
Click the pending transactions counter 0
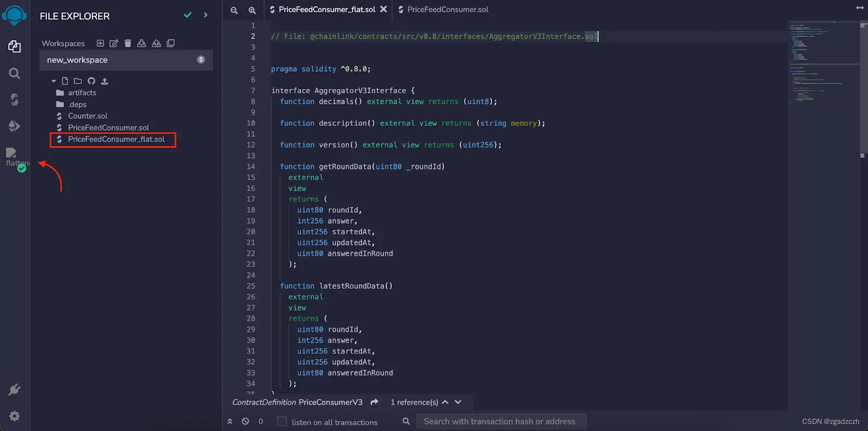261,421
